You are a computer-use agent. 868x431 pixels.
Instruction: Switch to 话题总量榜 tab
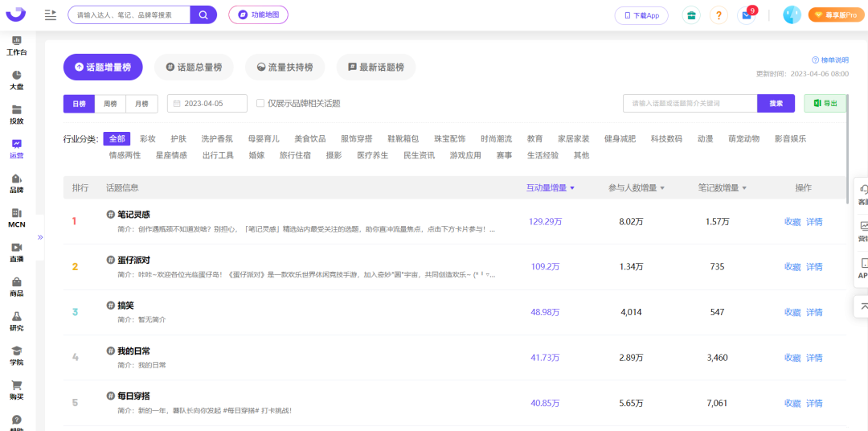(194, 68)
